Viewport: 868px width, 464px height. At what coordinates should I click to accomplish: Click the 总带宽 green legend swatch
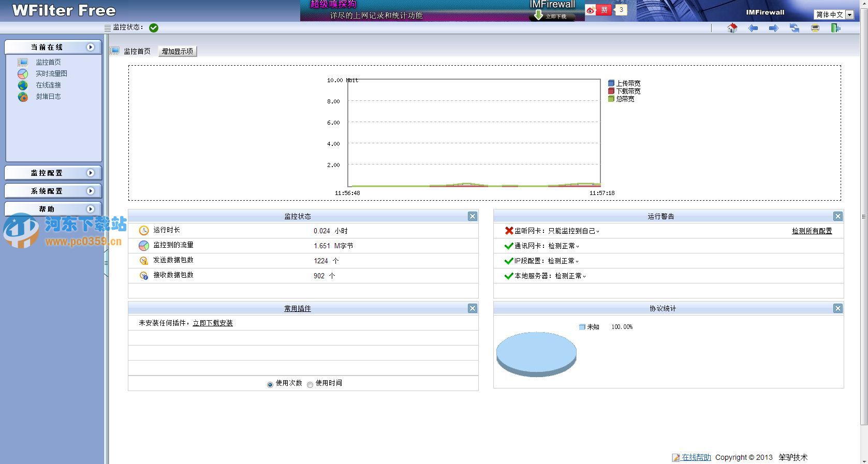pyautogui.click(x=611, y=99)
